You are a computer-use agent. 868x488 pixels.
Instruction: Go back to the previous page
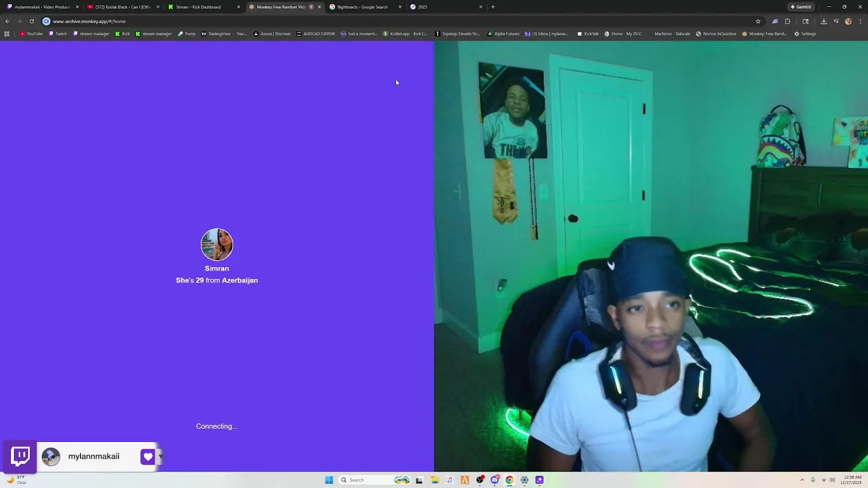pyautogui.click(x=7, y=21)
